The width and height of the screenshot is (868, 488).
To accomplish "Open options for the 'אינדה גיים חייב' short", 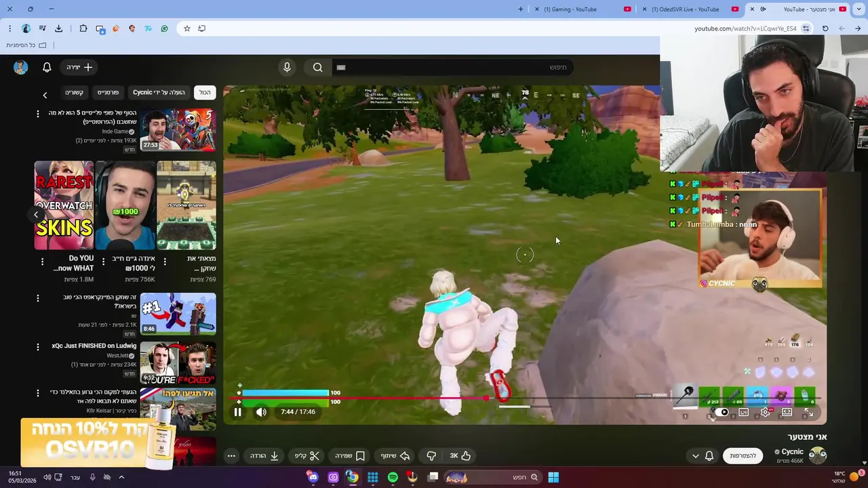I will [103, 262].
